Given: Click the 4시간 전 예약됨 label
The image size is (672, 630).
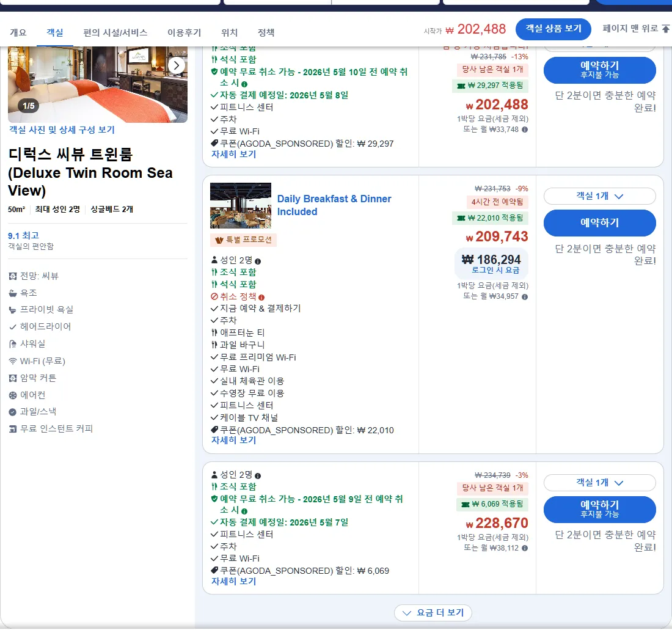Looking at the screenshot, I should pos(497,202).
